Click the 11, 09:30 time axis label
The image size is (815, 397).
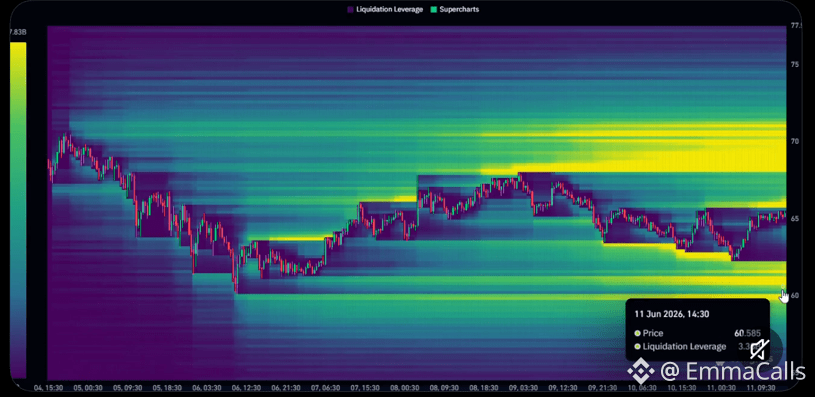(761, 388)
